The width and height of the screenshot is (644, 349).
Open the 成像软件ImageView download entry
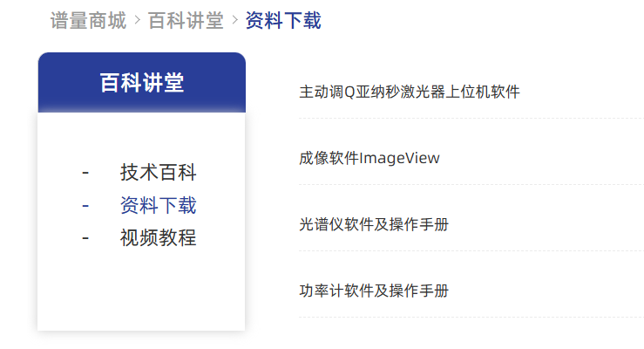(x=369, y=158)
